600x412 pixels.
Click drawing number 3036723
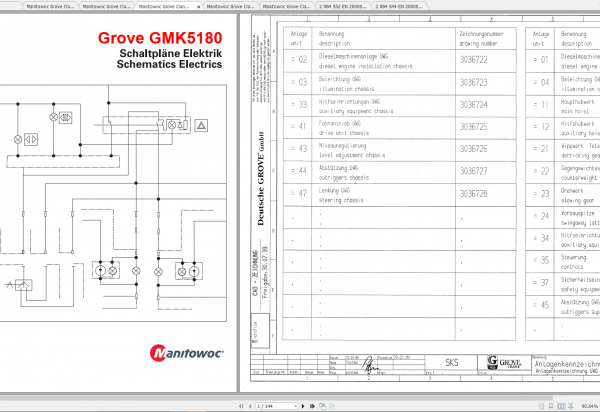point(473,82)
